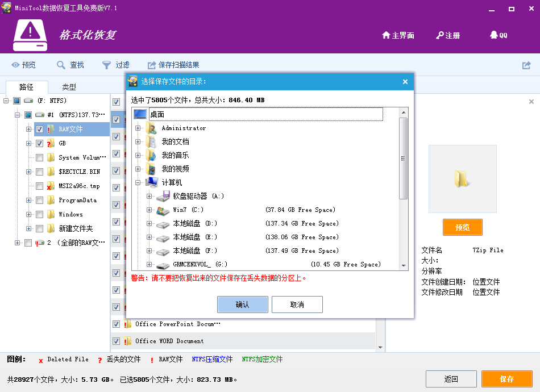Click file list scrollbar down arrow

point(380,347)
